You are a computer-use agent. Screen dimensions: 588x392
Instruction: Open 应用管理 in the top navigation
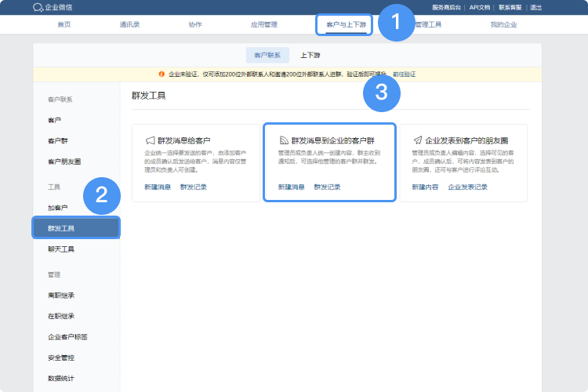[x=263, y=24]
